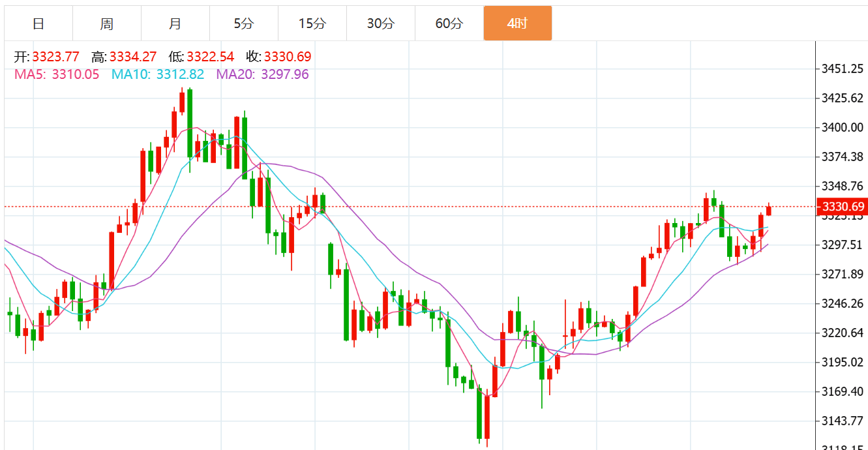Select the 15分 timeframe tab

(312, 24)
